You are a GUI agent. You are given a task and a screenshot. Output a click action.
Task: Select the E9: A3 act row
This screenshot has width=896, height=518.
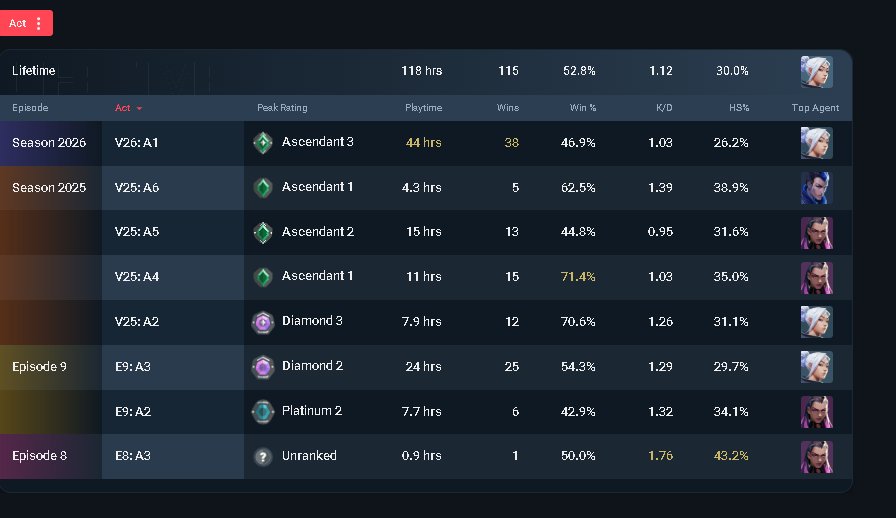tap(426, 367)
